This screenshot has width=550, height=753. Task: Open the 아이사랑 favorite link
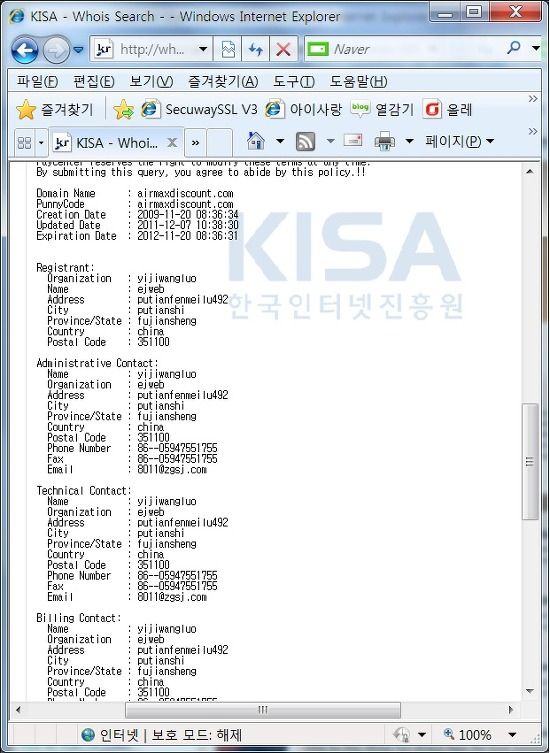pyautogui.click(x=304, y=109)
